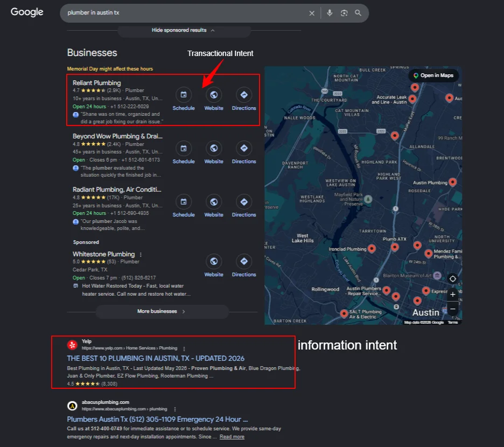Submit search with magnifier icon

358,13
